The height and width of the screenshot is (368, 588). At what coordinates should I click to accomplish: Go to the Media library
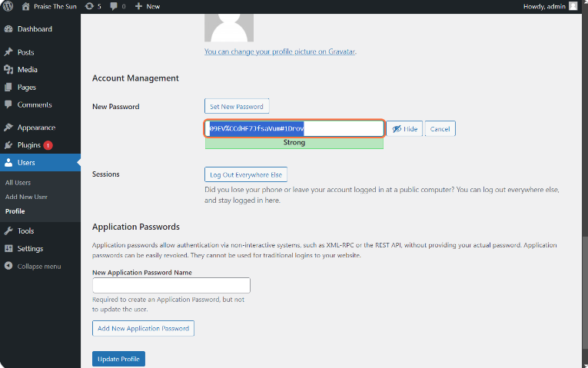(x=27, y=70)
